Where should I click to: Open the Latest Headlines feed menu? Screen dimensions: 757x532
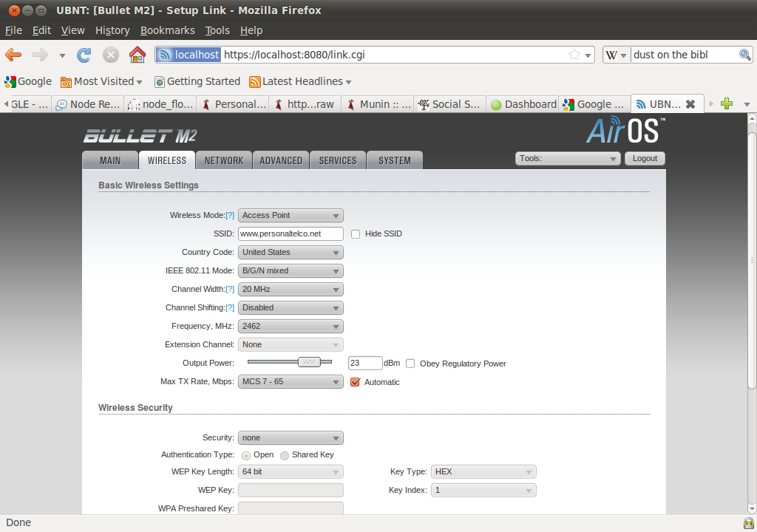point(300,81)
